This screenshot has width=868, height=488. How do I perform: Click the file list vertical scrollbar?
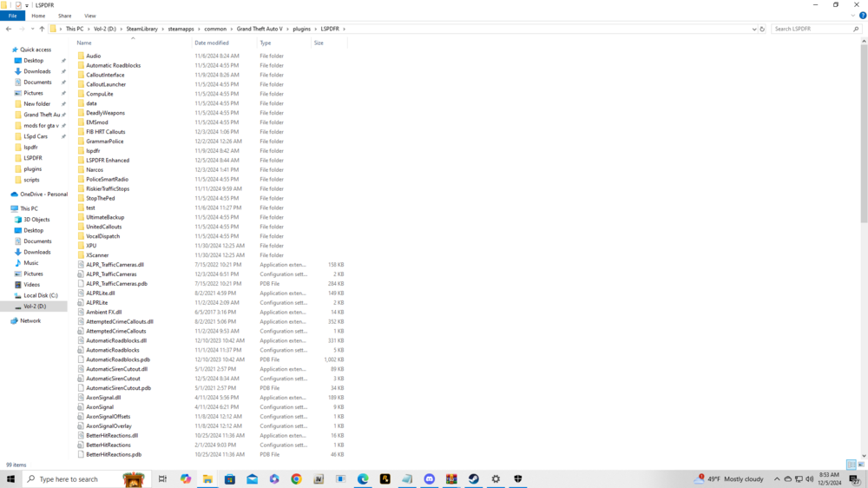(x=864, y=133)
